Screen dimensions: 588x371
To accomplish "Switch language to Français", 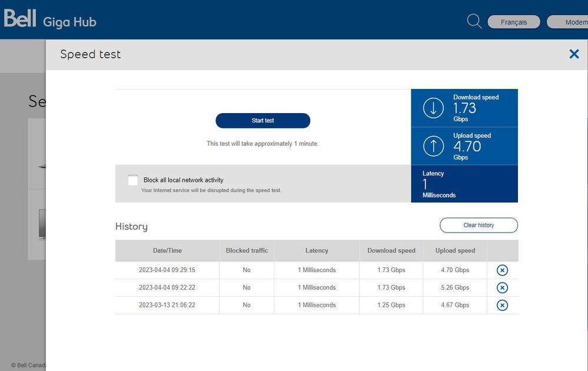I will pyautogui.click(x=513, y=22).
